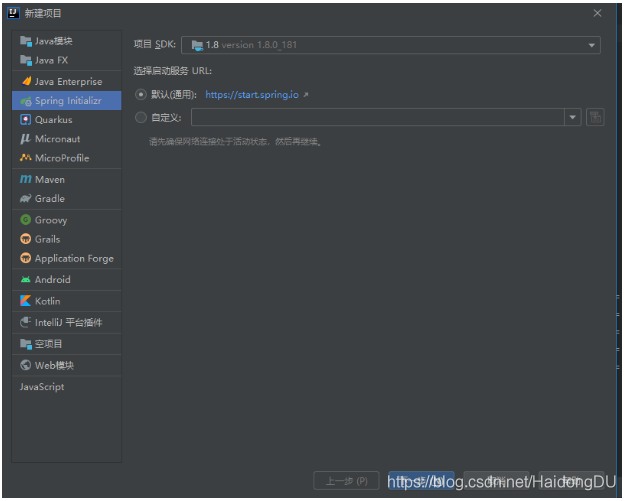626x501 pixels.
Task: Select Maven in the project list
Action: pos(67,180)
